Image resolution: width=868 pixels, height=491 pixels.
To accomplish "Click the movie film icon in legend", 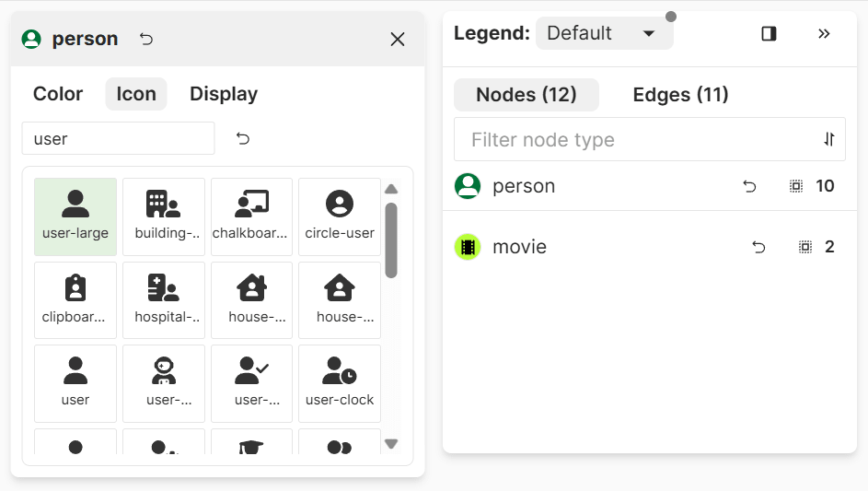I will [x=468, y=247].
